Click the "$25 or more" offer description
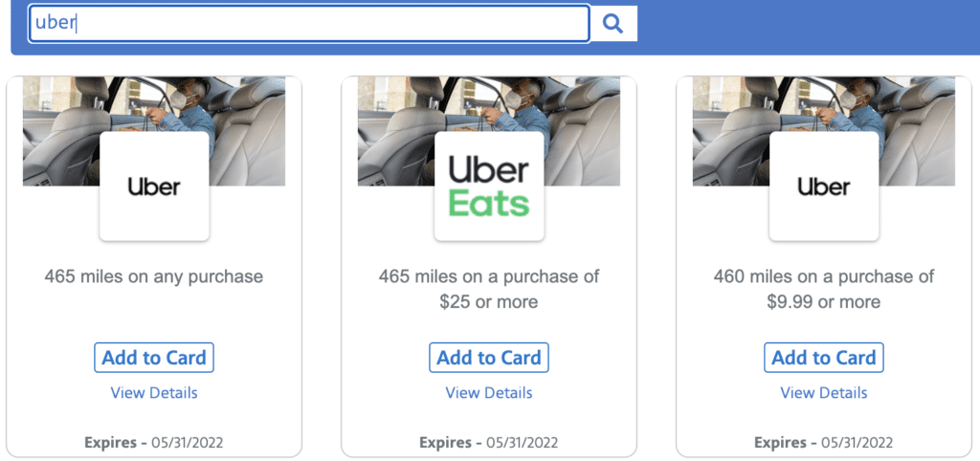 pos(489,302)
